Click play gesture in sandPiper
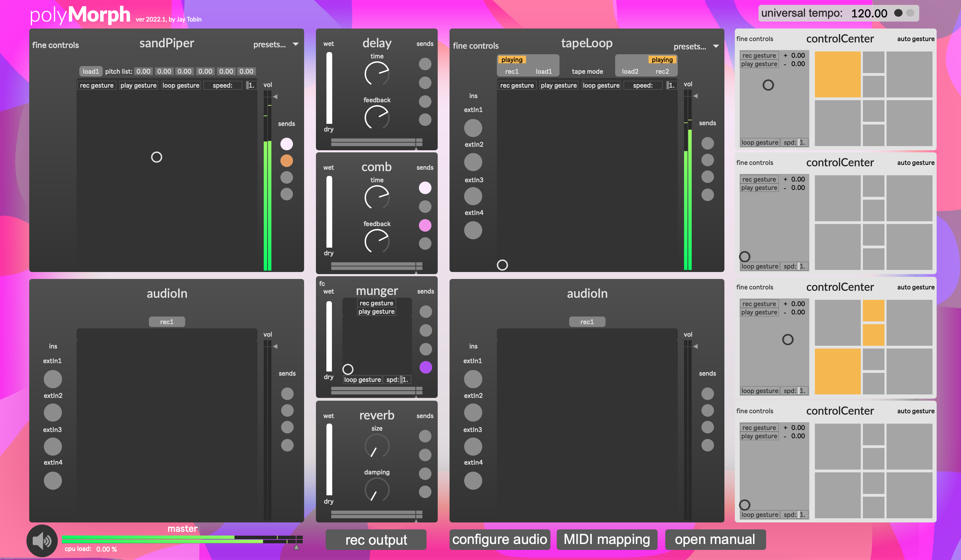 [138, 86]
